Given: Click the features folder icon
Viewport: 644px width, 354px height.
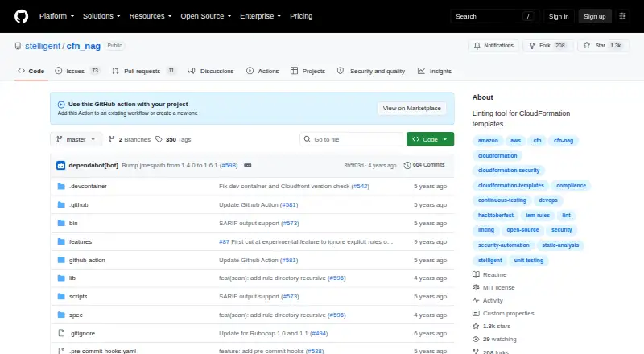Looking at the screenshot, I should [61, 242].
